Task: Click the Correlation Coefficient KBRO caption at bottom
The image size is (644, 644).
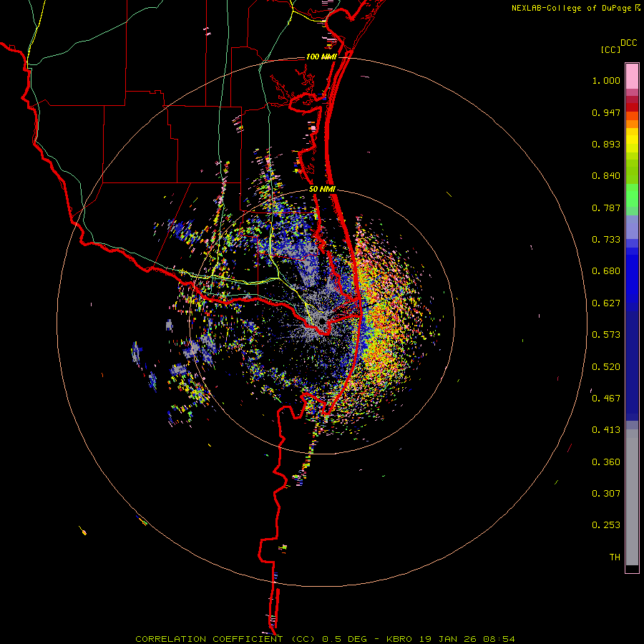Action: 325,639
